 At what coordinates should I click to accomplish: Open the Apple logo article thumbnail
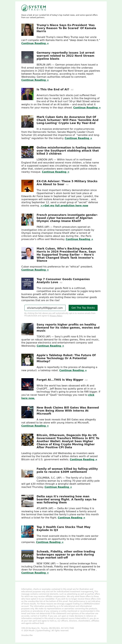[x=27, y=360]
